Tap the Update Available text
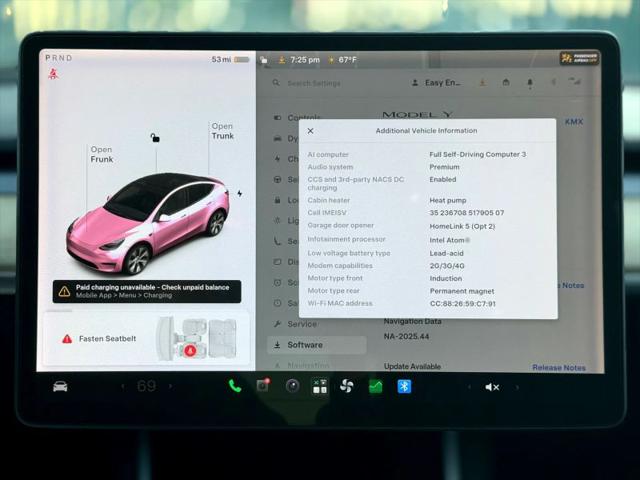Viewport: 640px width, 480px height. click(412, 367)
